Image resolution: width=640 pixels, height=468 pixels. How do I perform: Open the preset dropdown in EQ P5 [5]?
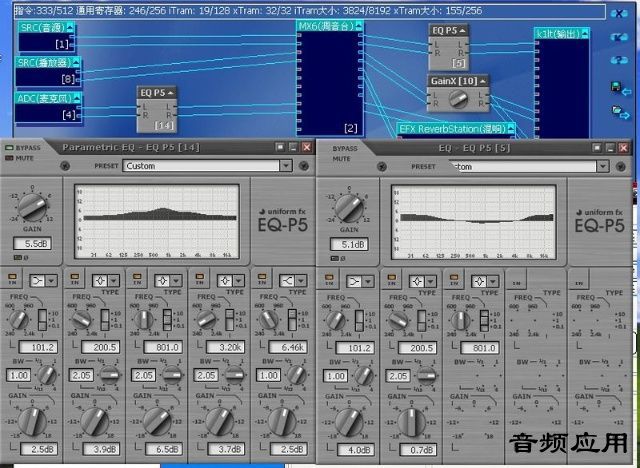click(602, 166)
